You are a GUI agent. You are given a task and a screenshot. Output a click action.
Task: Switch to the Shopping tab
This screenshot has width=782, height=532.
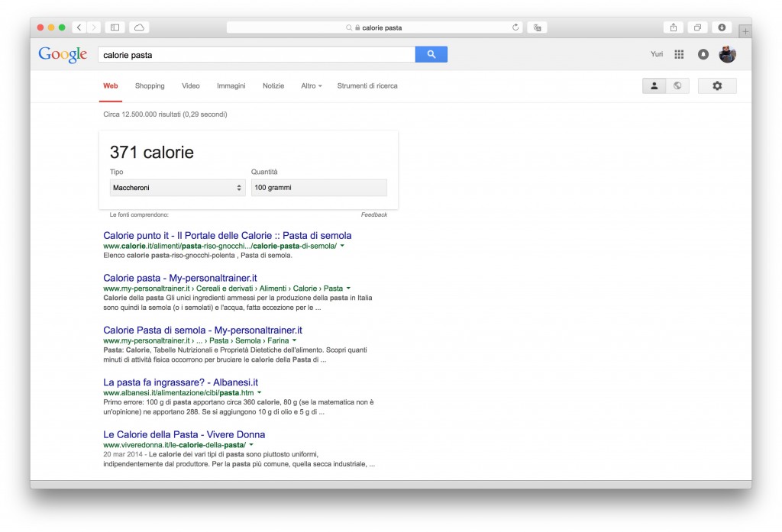point(150,85)
